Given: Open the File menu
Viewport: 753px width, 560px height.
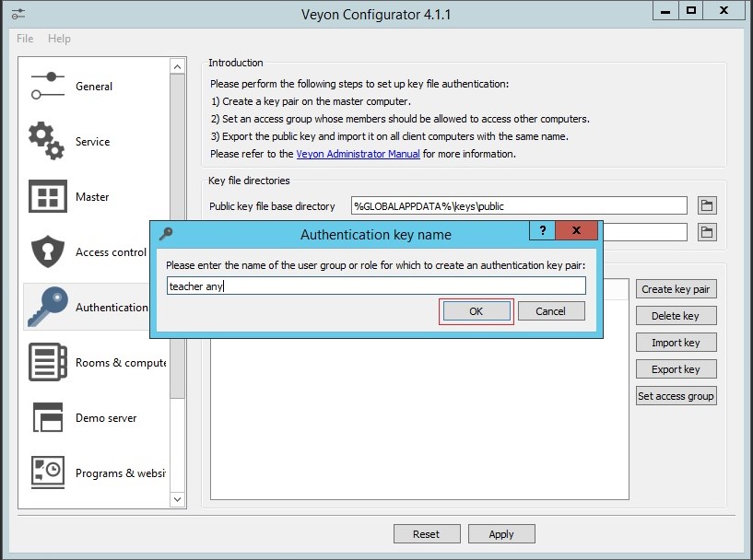Looking at the screenshot, I should point(24,39).
